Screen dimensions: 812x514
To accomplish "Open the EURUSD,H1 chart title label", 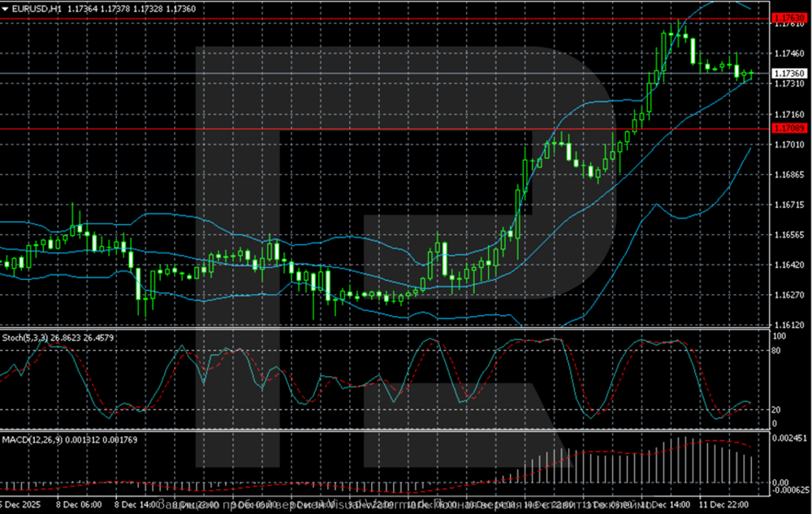I will point(37,8).
